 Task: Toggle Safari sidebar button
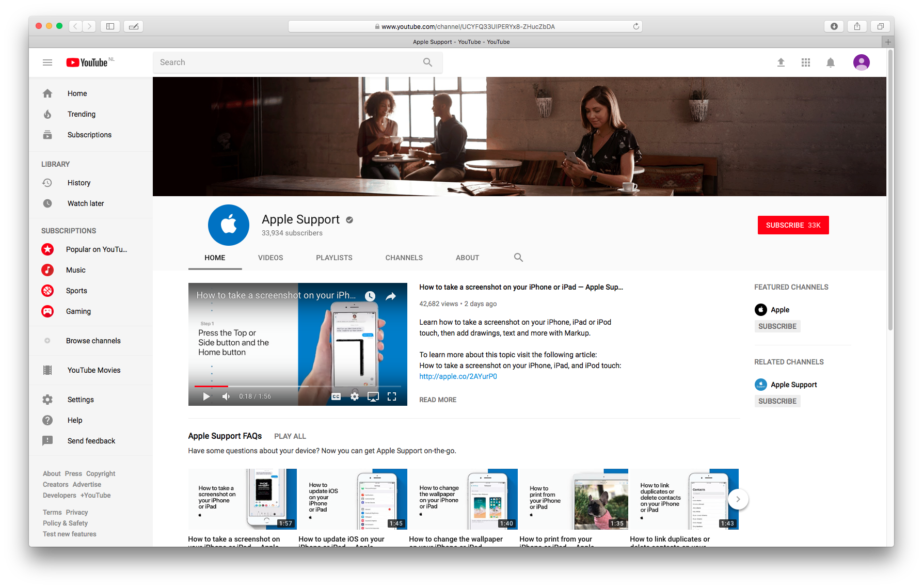point(110,26)
